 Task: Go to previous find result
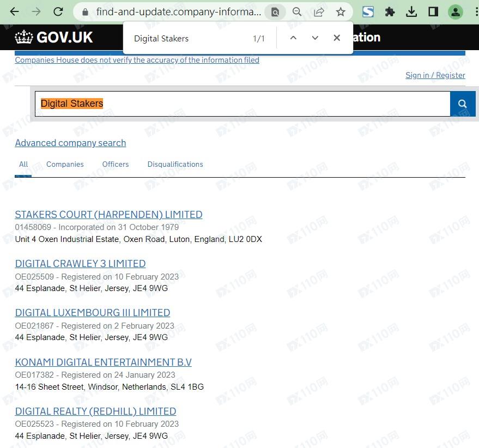[x=293, y=38]
